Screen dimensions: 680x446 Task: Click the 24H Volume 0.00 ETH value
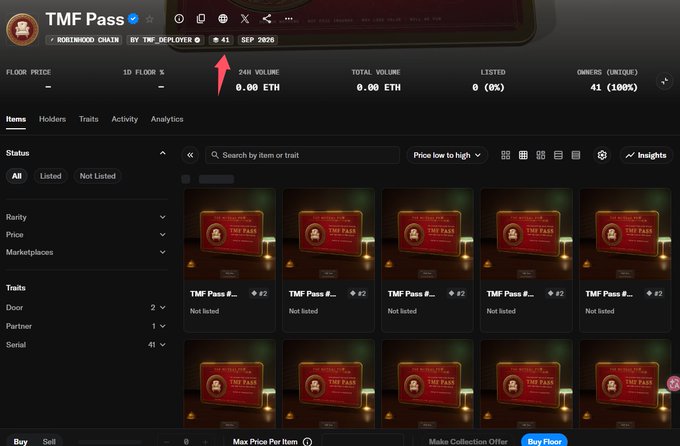(x=258, y=87)
